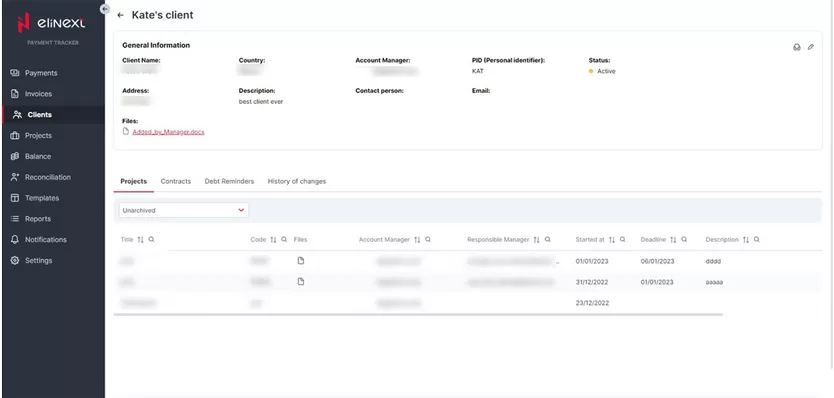The width and height of the screenshot is (834, 398).
Task: Switch to the Debt Reminders tab
Action: click(229, 181)
